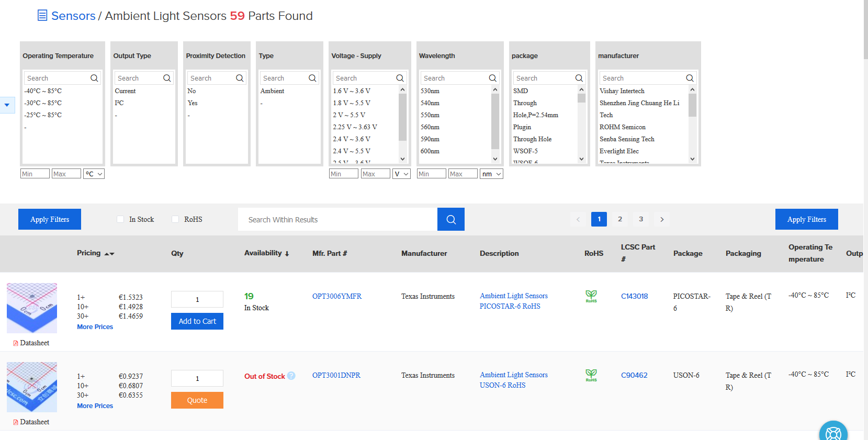The image size is (868, 440).
Task: Click the OPT3001DNPR product thumbnail
Action: pos(32,387)
